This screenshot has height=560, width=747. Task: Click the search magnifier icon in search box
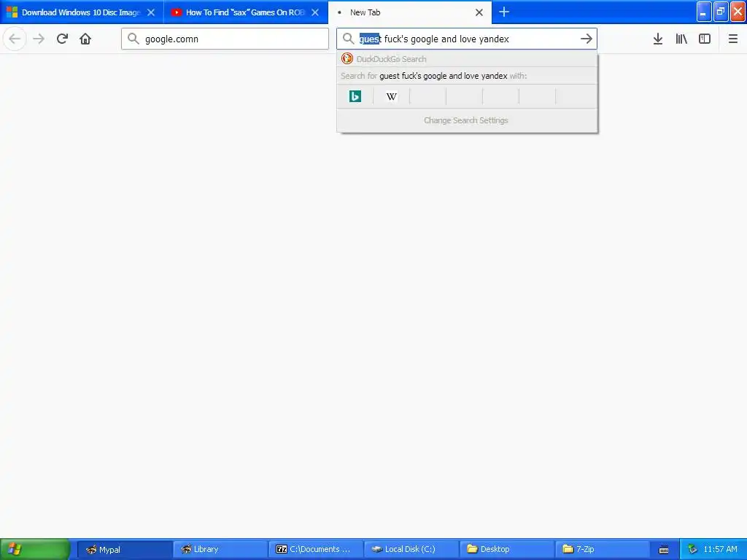point(349,39)
